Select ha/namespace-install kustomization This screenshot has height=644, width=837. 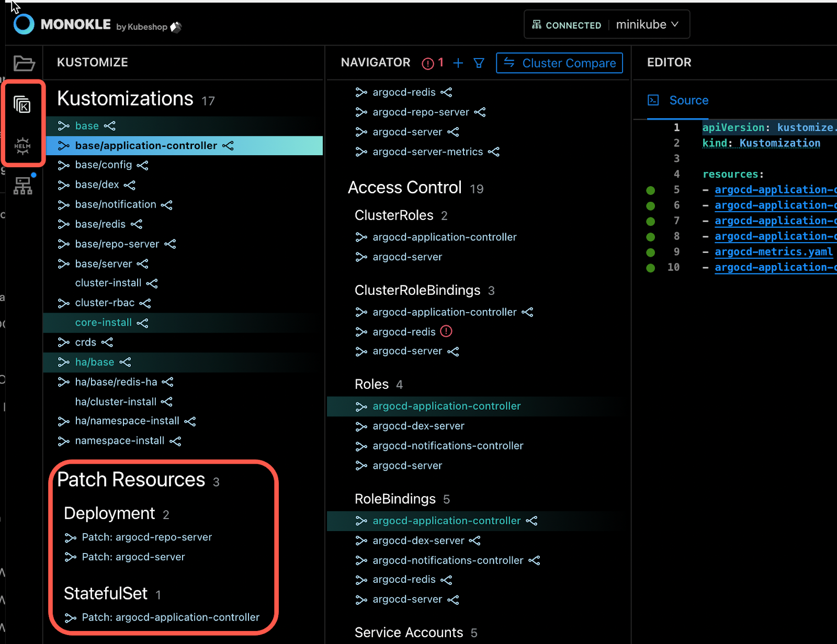[127, 421]
